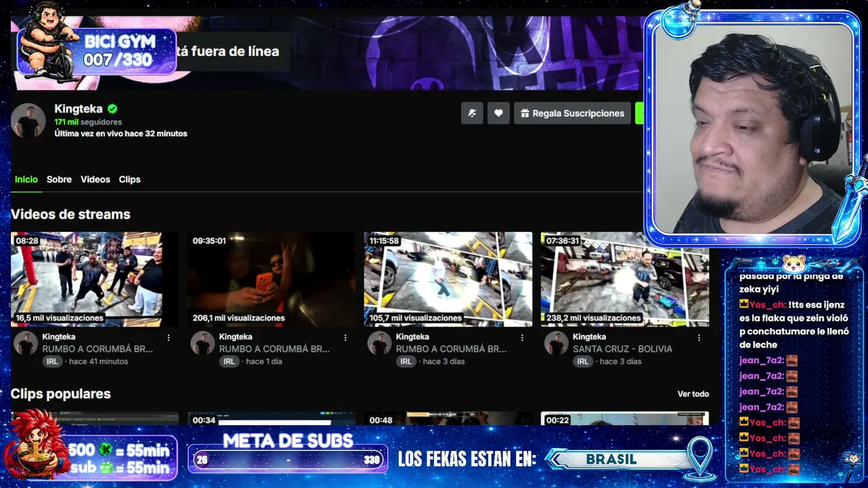The image size is (868, 488).
Task: Click the BRASIL location label in overlay
Action: [x=612, y=460]
